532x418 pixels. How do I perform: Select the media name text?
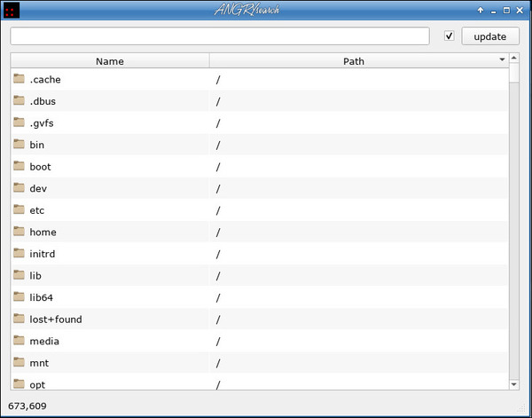[44, 341]
